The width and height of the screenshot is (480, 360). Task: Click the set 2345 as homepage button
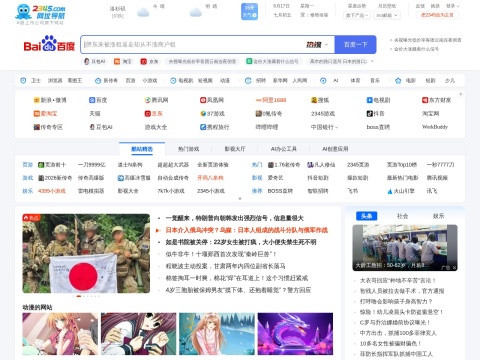[x=437, y=15]
